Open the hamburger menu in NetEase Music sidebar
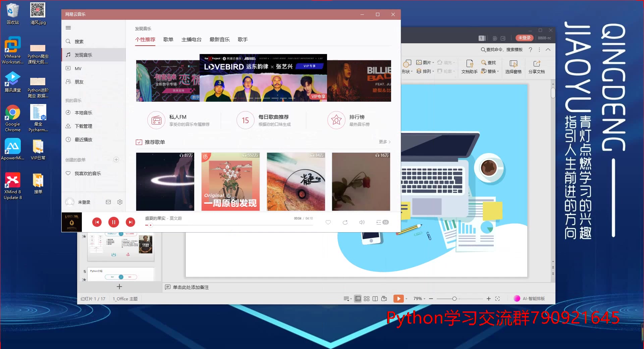644x349 pixels. 68,28
